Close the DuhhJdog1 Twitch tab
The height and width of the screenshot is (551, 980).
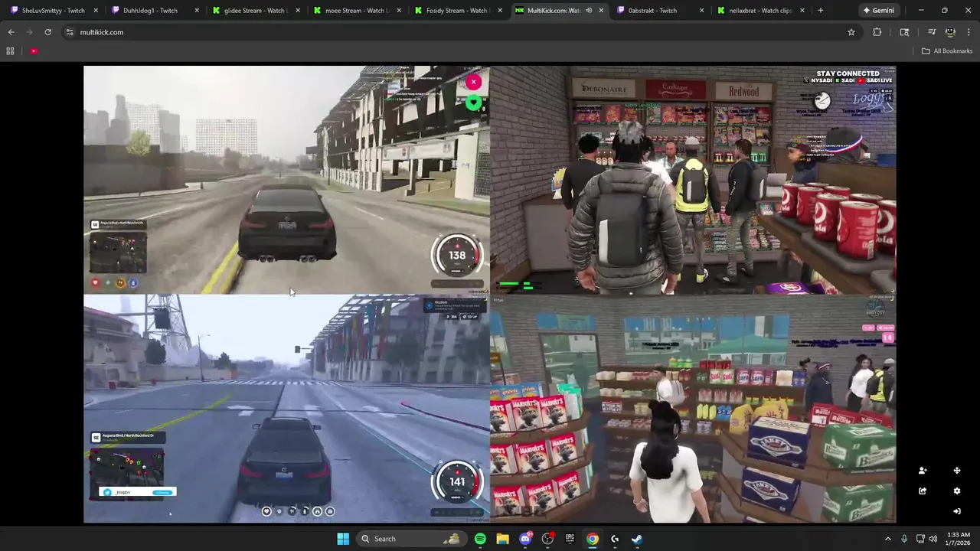coord(197,11)
